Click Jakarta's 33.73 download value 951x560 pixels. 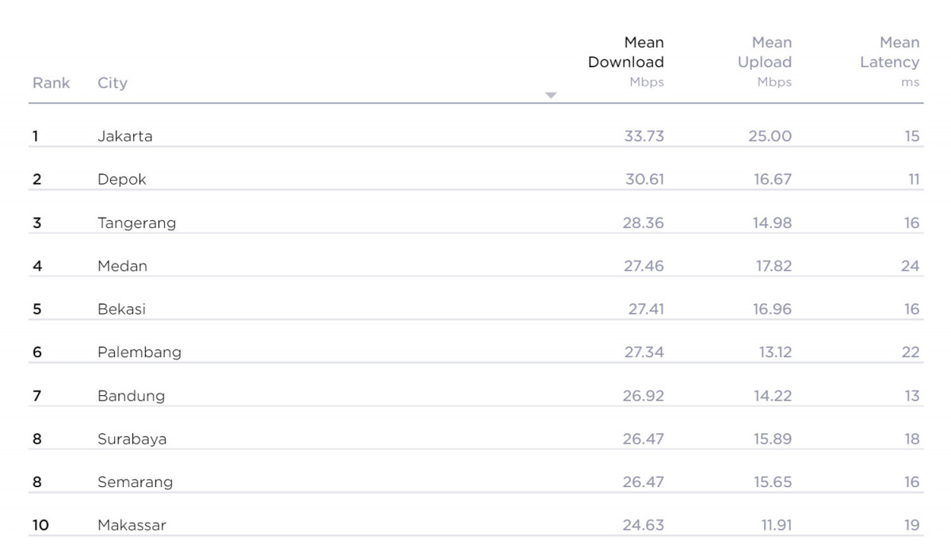[x=644, y=136]
